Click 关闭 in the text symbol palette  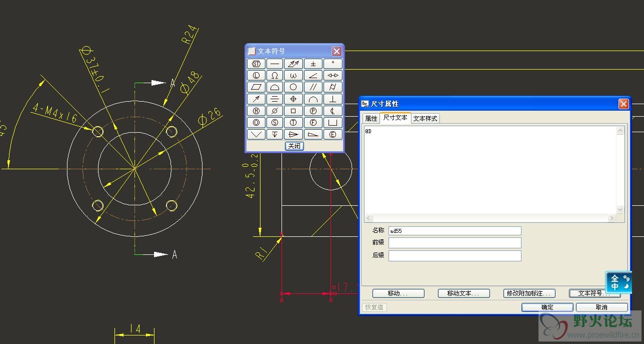(294, 146)
